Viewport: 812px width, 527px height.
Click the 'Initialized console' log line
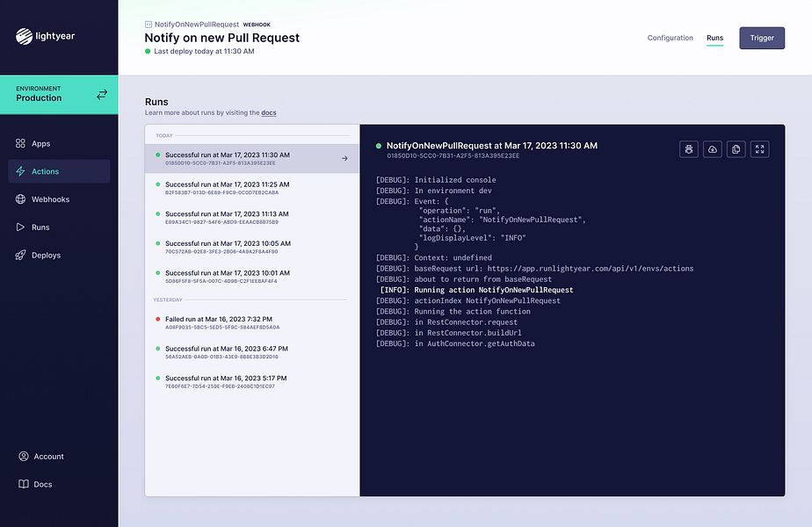pos(436,180)
